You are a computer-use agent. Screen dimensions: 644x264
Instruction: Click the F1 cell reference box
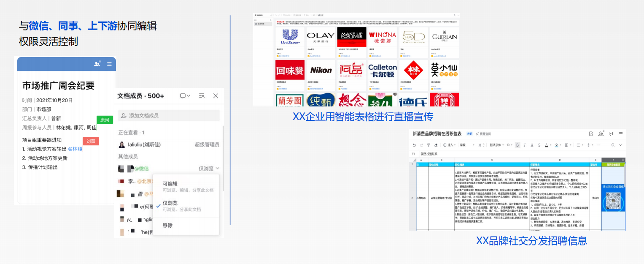click(414, 154)
